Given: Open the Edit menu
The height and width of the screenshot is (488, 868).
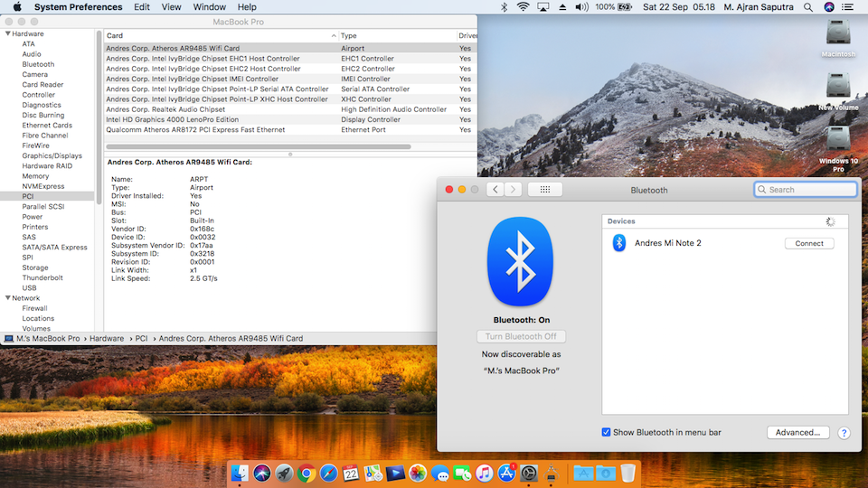Looking at the screenshot, I should [142, 7].
